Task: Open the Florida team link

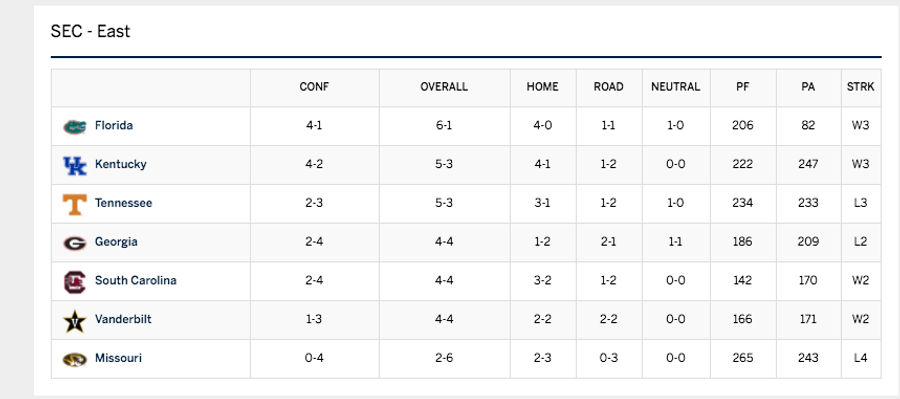Action: click(114, 125)
